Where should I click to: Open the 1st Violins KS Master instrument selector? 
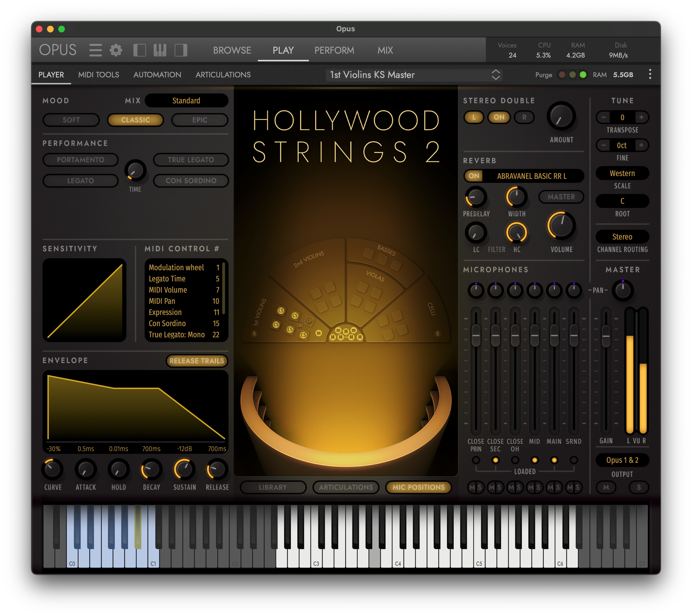point(414,75)
